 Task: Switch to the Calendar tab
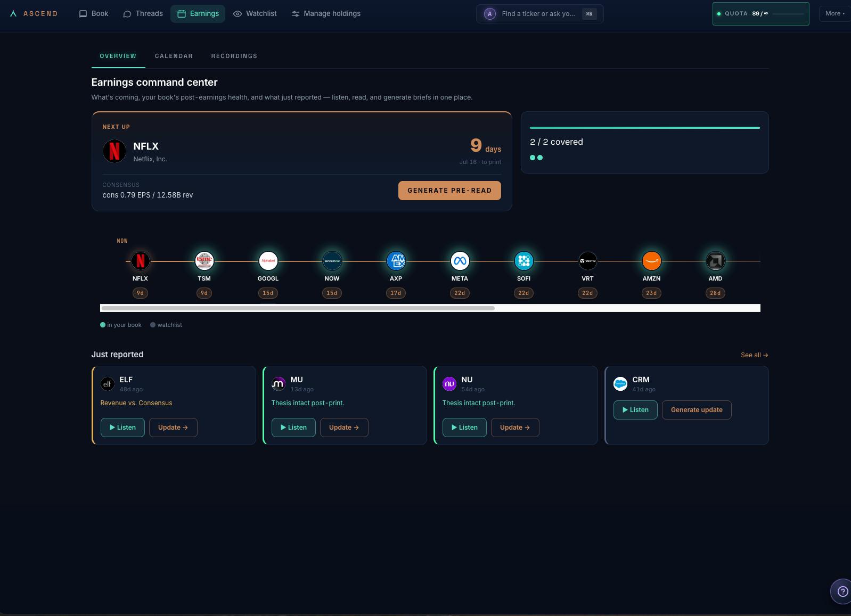(174, 56)
